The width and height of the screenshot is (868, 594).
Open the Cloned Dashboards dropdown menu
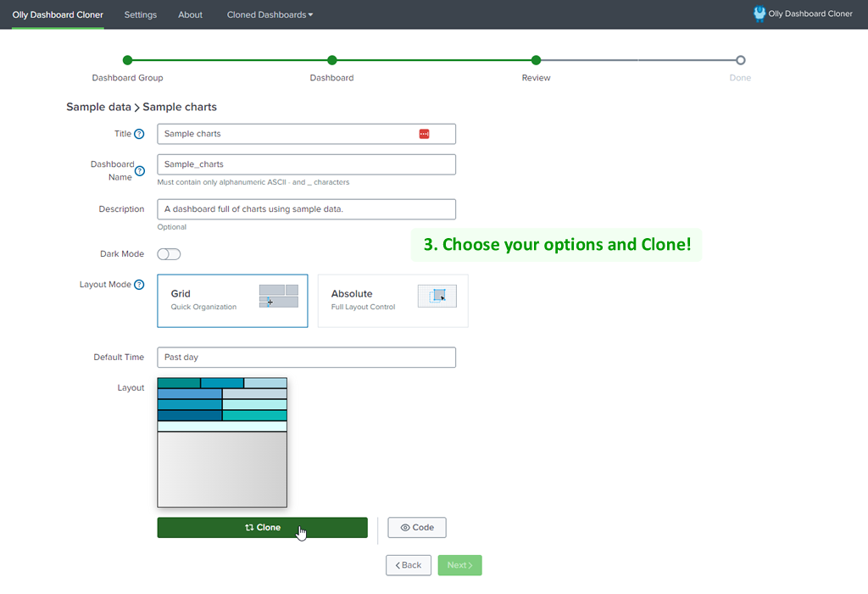tap(270, 15)
